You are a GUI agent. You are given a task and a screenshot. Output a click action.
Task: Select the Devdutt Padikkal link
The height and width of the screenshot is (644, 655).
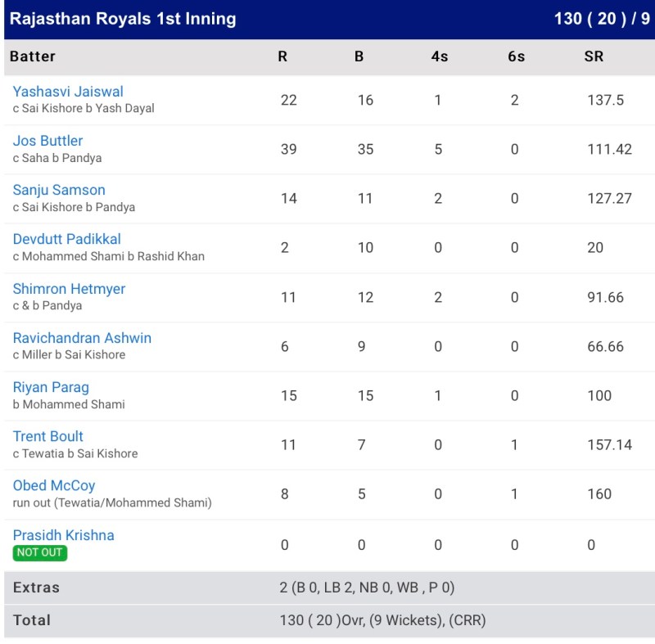pos(66,239)
